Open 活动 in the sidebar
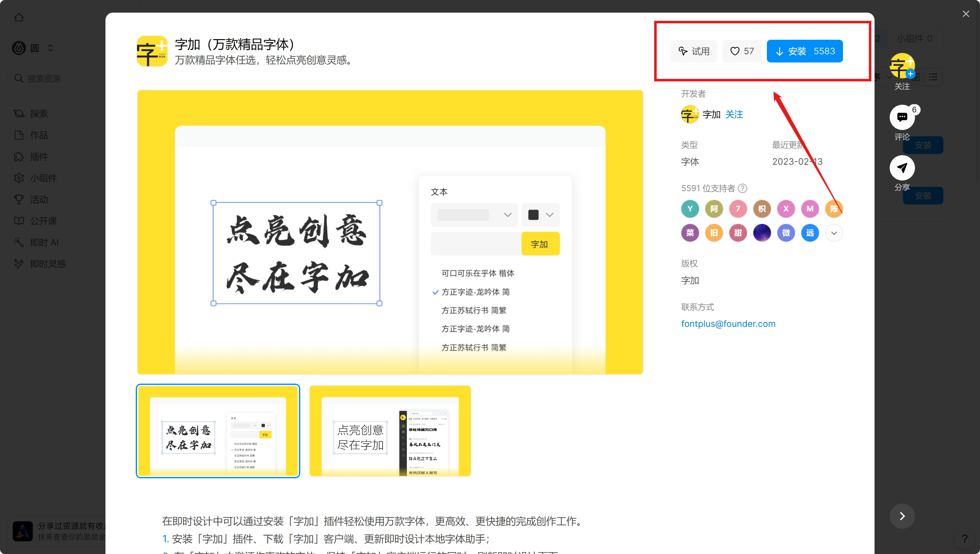The height and width of the screenshot is (554, 980). (39, 199)
